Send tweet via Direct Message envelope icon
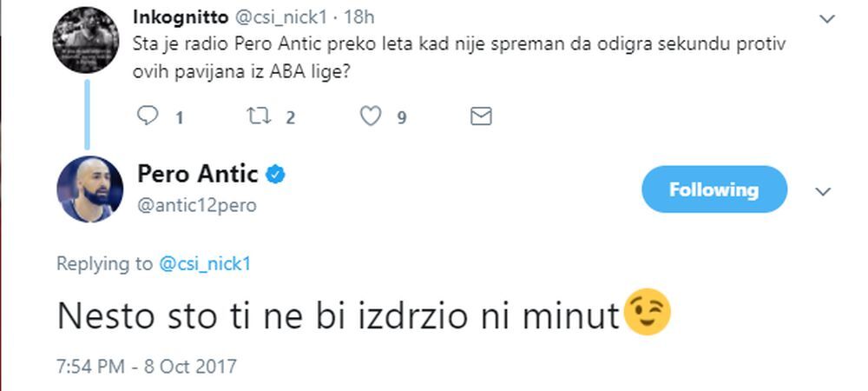The height and width of the screenshot is (391, 868). [481, 116]
